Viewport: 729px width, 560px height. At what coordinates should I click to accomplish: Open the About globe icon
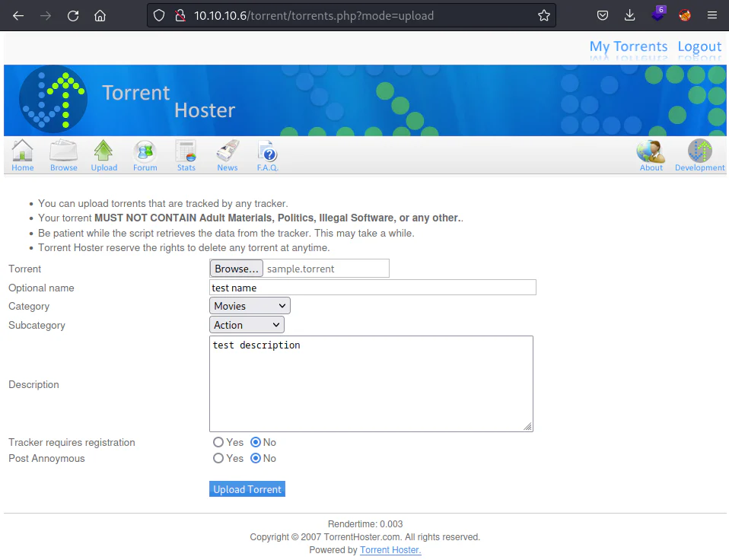pos(651,151)
